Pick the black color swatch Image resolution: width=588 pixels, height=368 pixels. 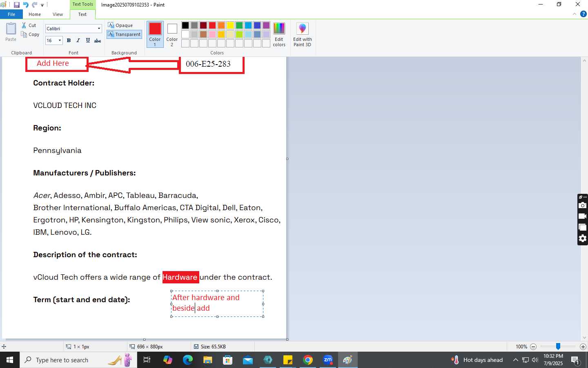click(185, 25)
